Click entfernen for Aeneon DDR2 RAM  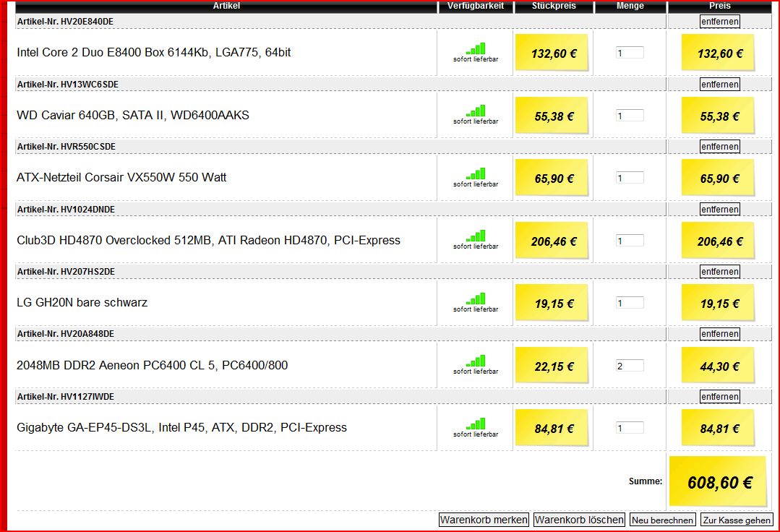[x=719, y=334]
